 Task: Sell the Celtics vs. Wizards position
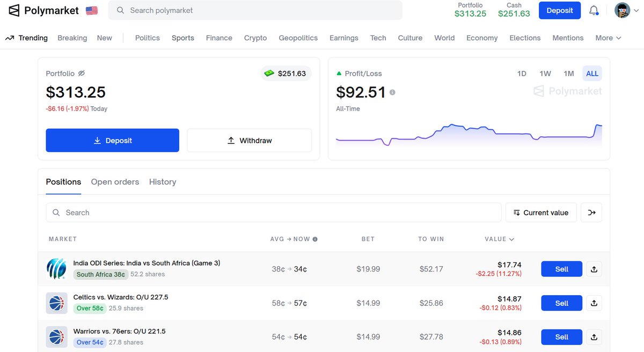pyautogui.click(x=562, y=303)
